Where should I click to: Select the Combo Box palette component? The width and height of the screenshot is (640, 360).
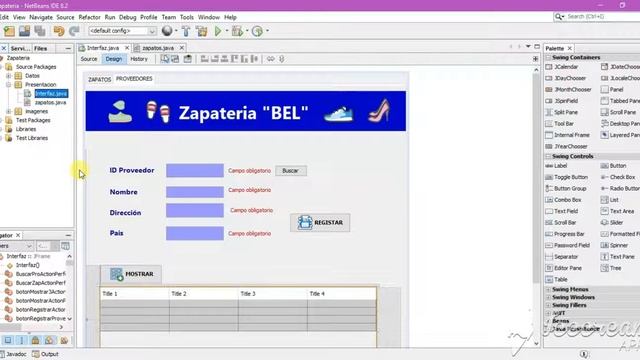(x=563, y=200)
